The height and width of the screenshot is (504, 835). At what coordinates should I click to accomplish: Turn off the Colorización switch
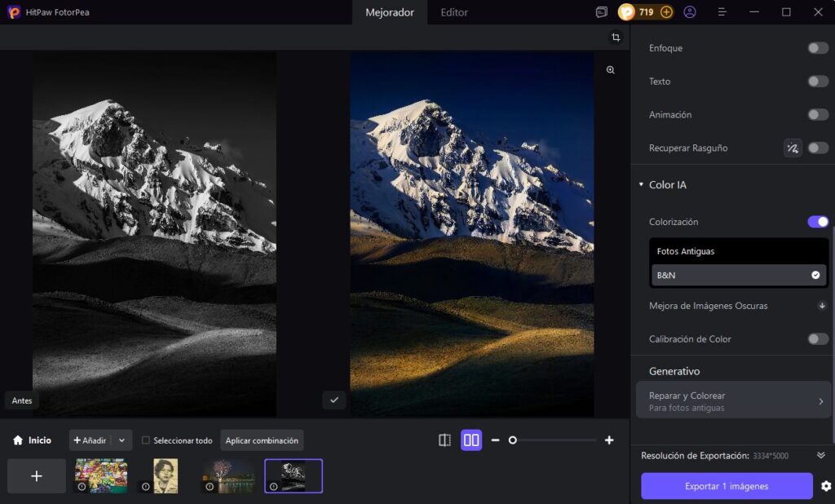point(817,222)
